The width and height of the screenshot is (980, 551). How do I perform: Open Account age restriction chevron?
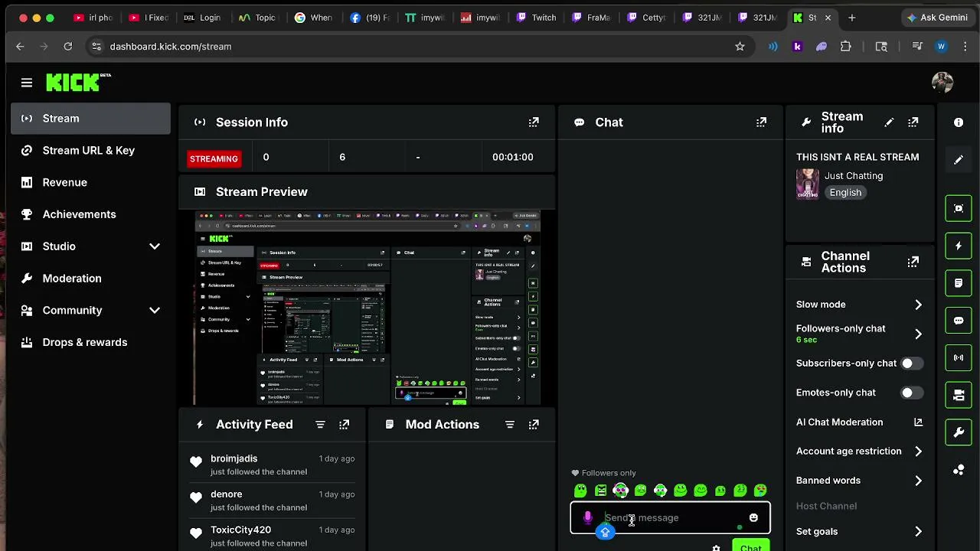coord(918,452)
